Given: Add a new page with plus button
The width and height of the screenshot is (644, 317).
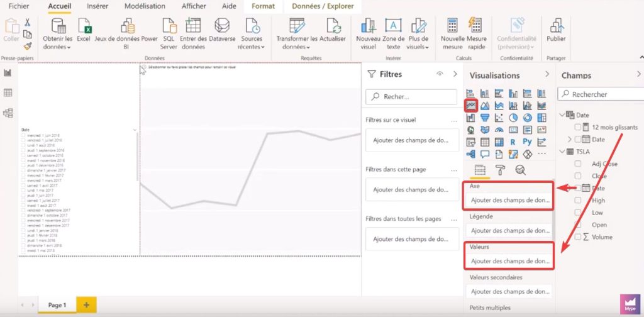Looking at the screenshot, I should point(86,305).
